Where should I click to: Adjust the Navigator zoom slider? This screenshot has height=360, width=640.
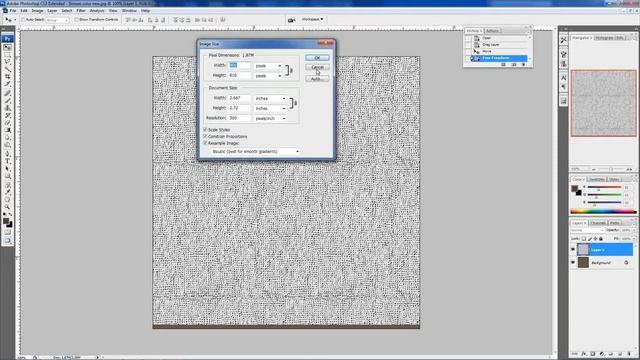tap(611, 169)
